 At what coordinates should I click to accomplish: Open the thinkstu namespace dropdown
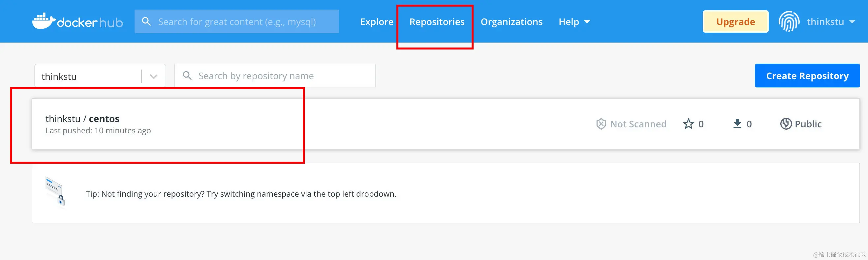tap(100, 76)
